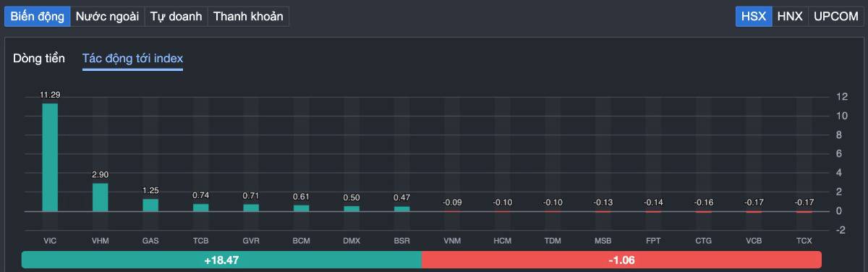
Task: Click the TCB bar in the chart
Action: [x=200, y=208]
